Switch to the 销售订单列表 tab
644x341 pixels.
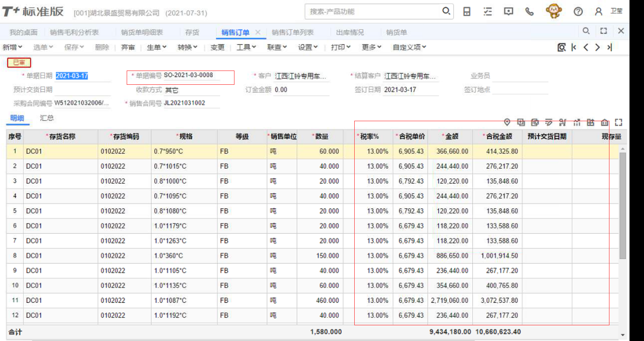pyautogui.click(x=293, y=32)
